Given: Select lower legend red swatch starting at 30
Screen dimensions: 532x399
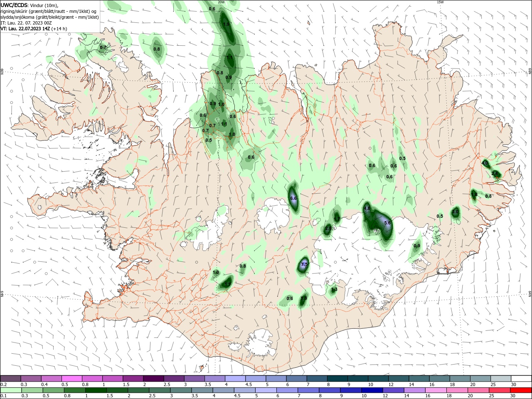Looking at the screenshot, I should [x=521, y=390].
